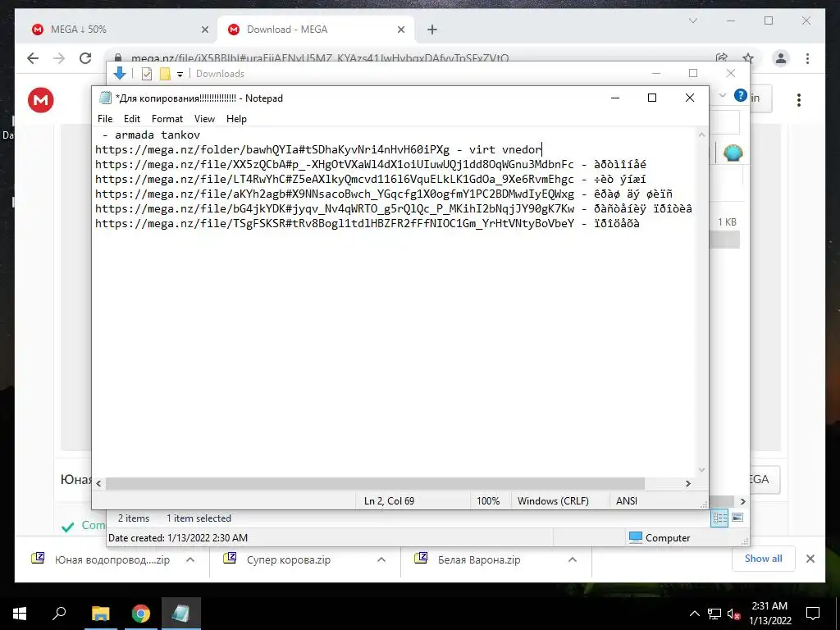Viewport: 840px width, 630px height.
Task: Switch to the Download - MEGA tab
Action: click(x=316, y=30)
